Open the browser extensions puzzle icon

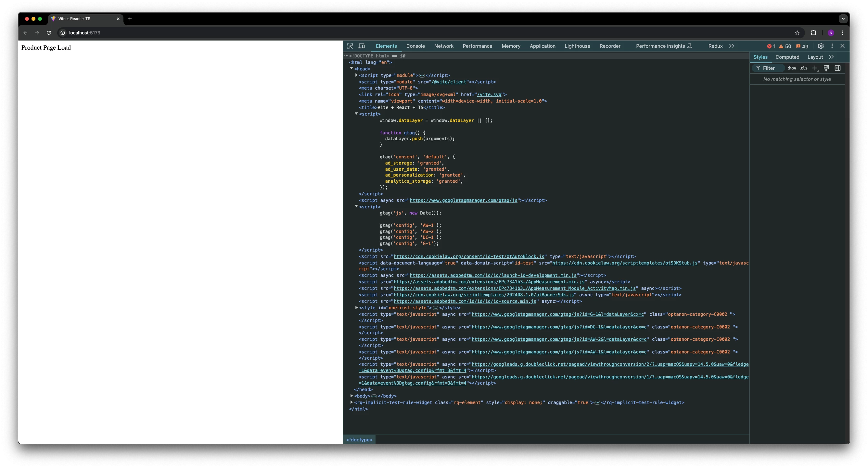813,33
